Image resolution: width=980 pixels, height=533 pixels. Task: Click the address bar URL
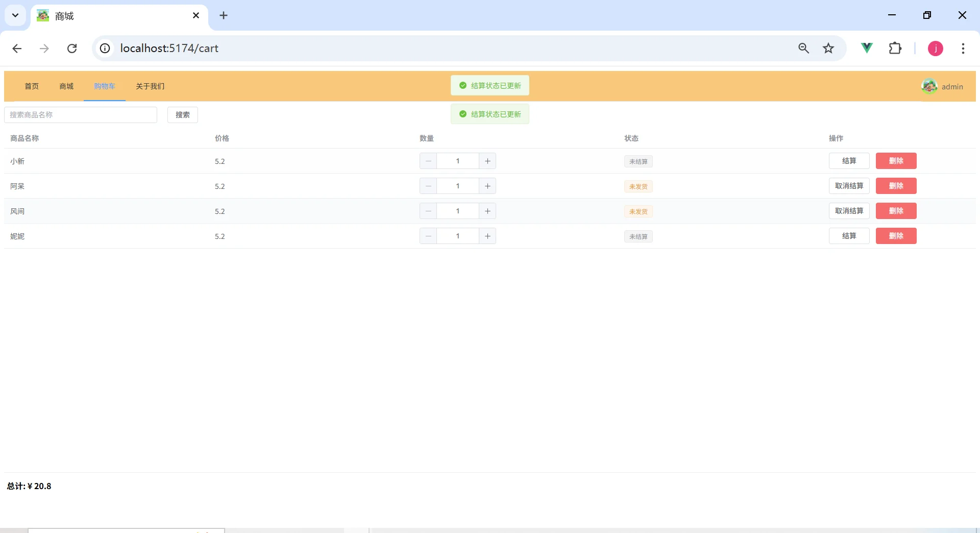[169, 49]
